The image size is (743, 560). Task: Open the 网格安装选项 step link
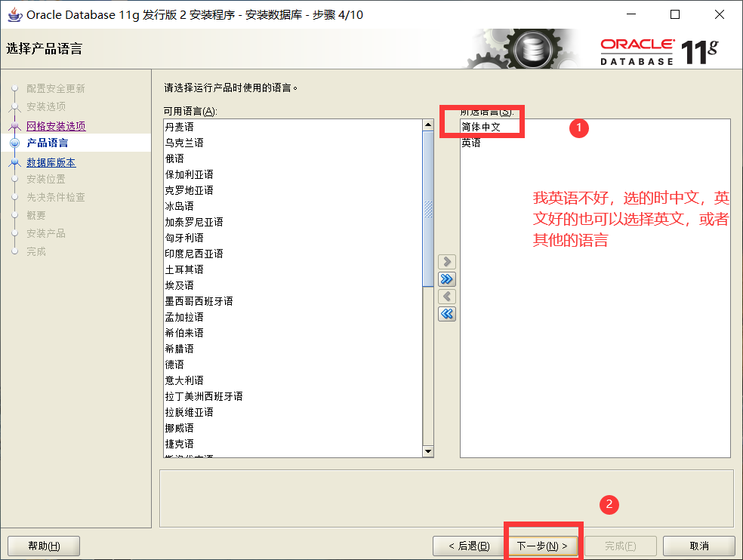coord(56,126)
